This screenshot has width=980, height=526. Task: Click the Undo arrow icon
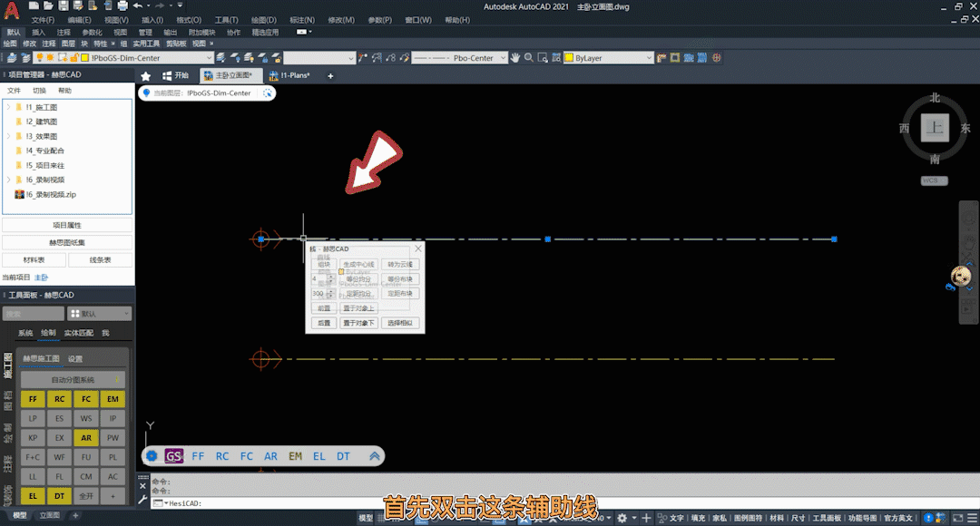point(137,5)
